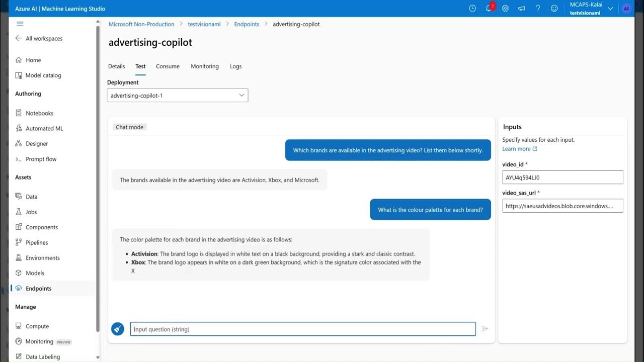
Task: Click testvisionaml breadcrumb link
Action: (x=204, y=24)
